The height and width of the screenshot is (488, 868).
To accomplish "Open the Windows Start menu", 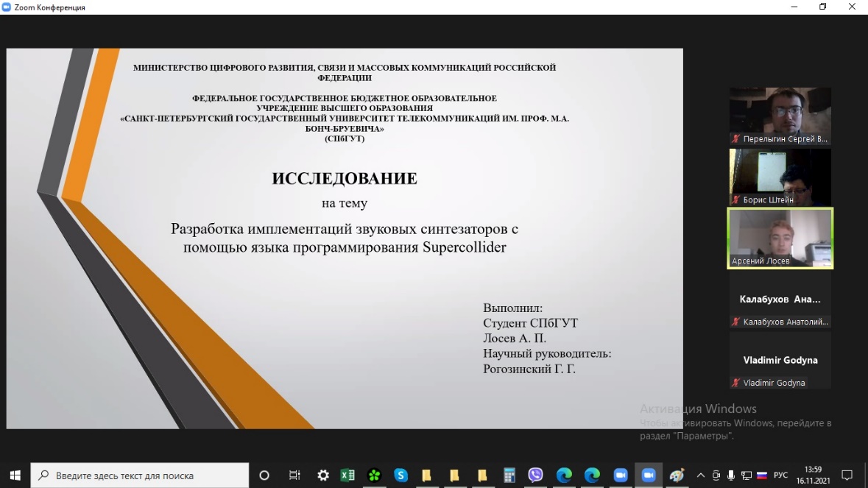I will coord(15,475).
